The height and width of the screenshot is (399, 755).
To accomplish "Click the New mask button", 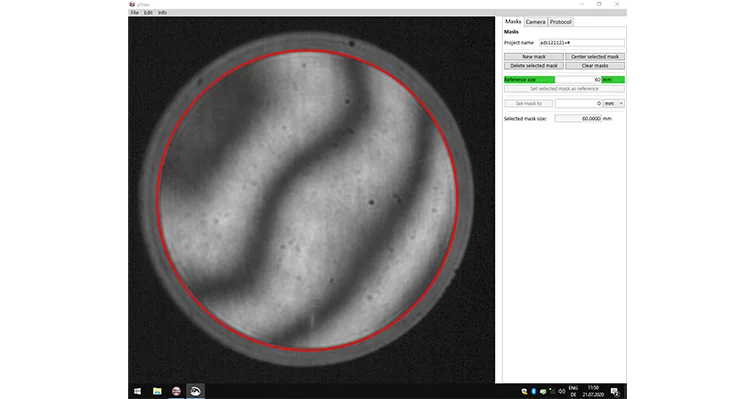I will coord(534,57).
